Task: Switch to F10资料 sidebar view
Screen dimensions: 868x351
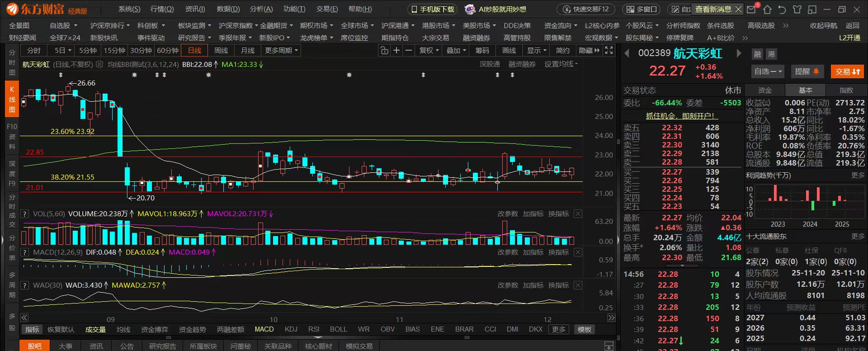Action: pyautogui.click(x=12, y=136)
